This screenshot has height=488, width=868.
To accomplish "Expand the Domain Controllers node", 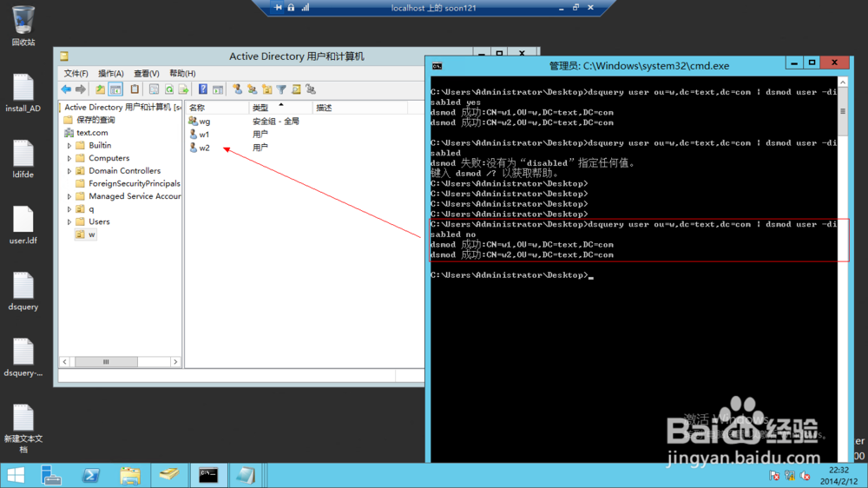I will pyautogui.click(x=69, y=171).
